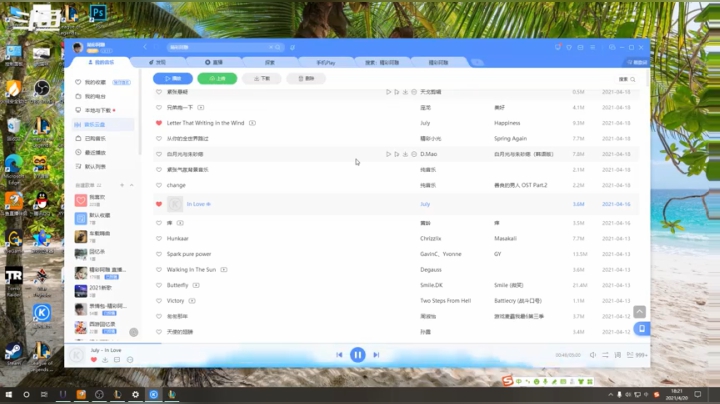Viewport: 720px width, 404px height.
Task: Play the D.Mao row song
Action: (x=388, y=154)
